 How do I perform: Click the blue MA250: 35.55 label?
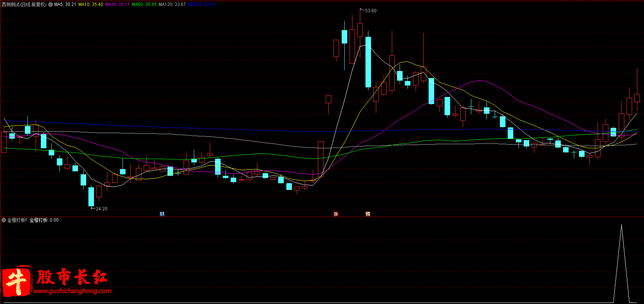click(x=202, y=4)
